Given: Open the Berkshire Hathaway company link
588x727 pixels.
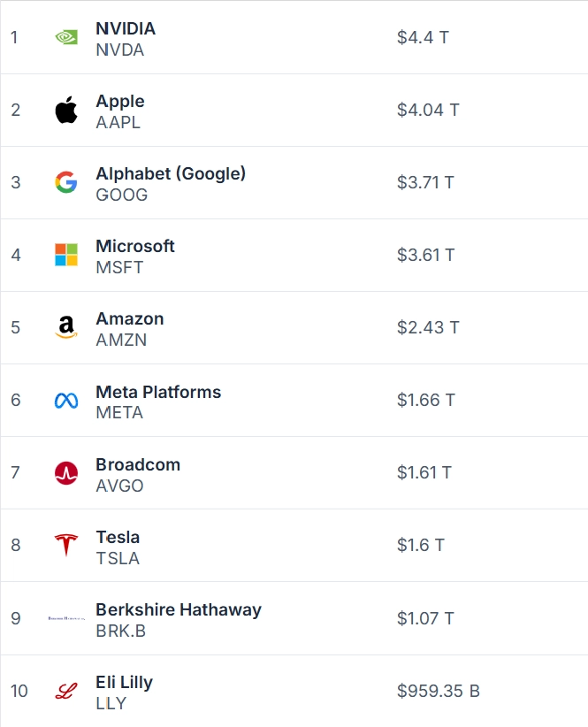Looking at the screenshot, I should click(179, 609).
